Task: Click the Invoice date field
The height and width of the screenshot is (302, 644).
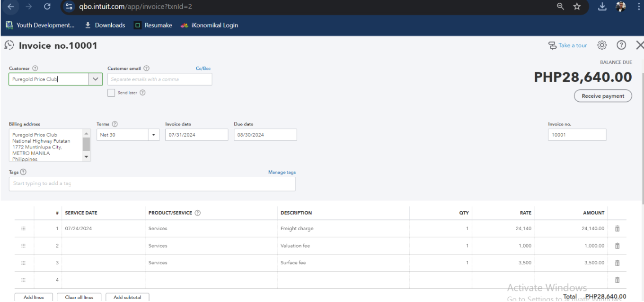Action: pyautogui.click(x=196, y=135)
